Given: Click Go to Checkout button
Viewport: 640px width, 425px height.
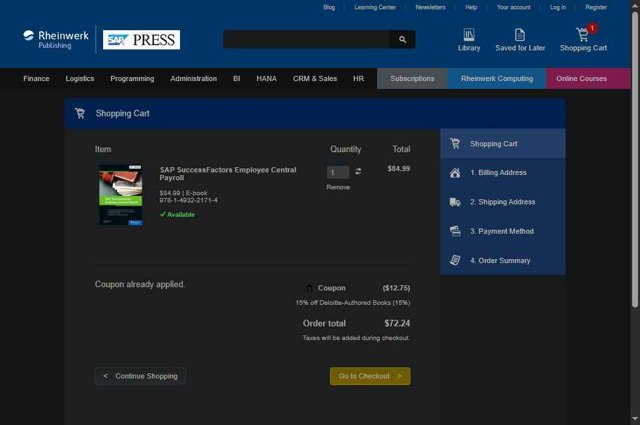Looking at the screenshot, I should [370, 376].
